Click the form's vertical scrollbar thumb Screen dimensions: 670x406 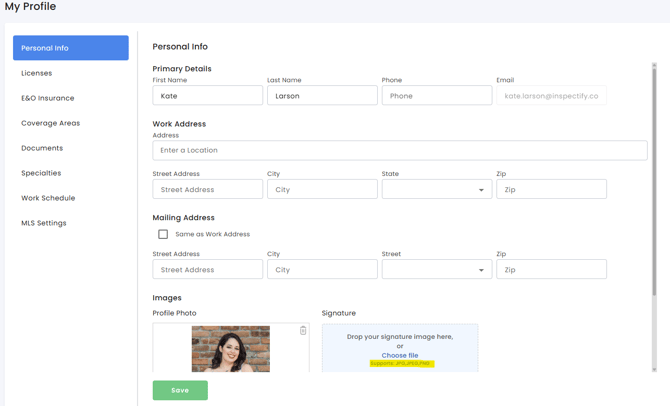point(654,182)
